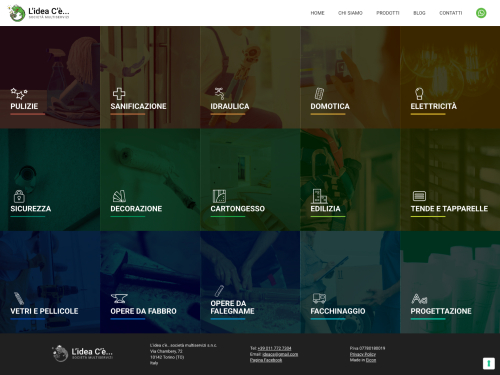Click the Pulizie sparkle stars icon

pos(19,94)
